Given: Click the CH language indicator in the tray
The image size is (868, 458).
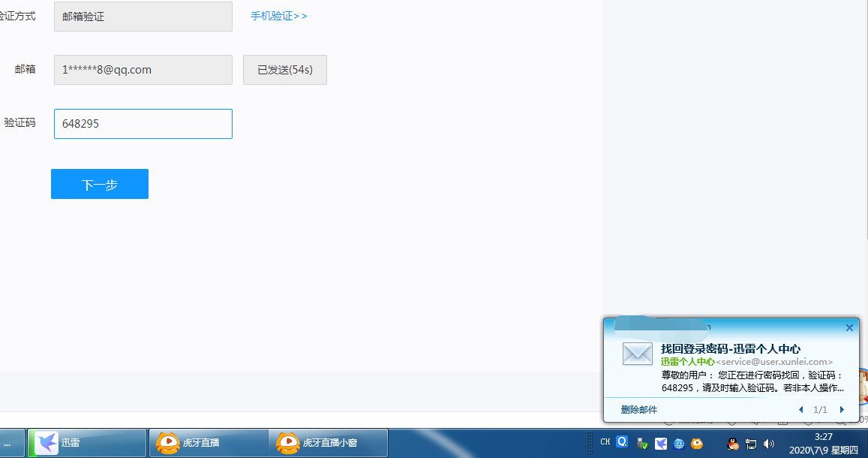Looking at the screenshot, I should coord(605,443).
